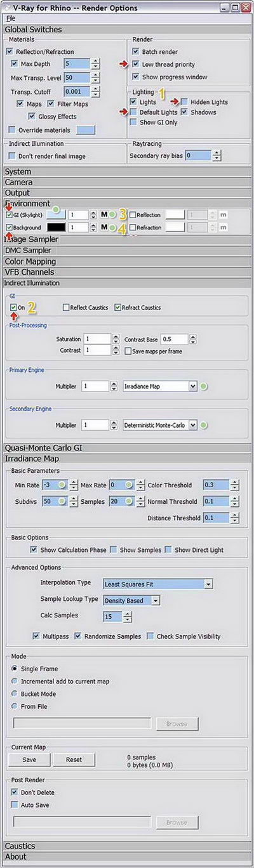Collapse the Environment rollout header
Viewport: 254px width, 868px height.
(x=127, y=203)
